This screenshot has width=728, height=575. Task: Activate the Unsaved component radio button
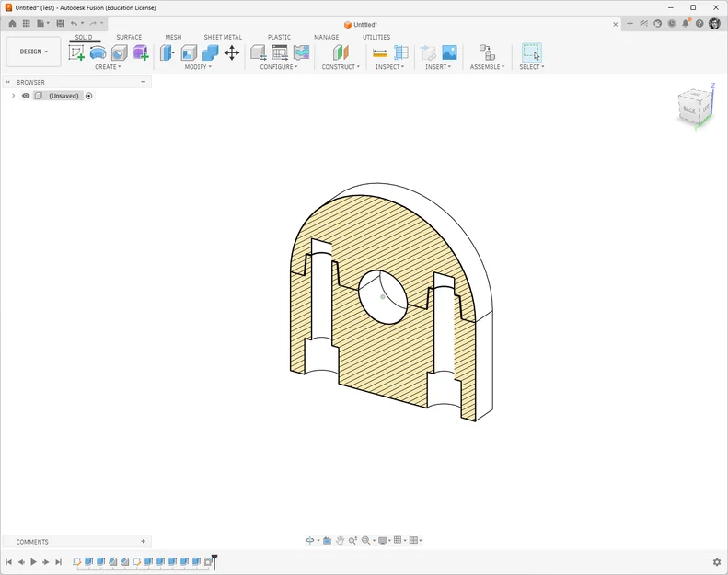coord(88,96)
